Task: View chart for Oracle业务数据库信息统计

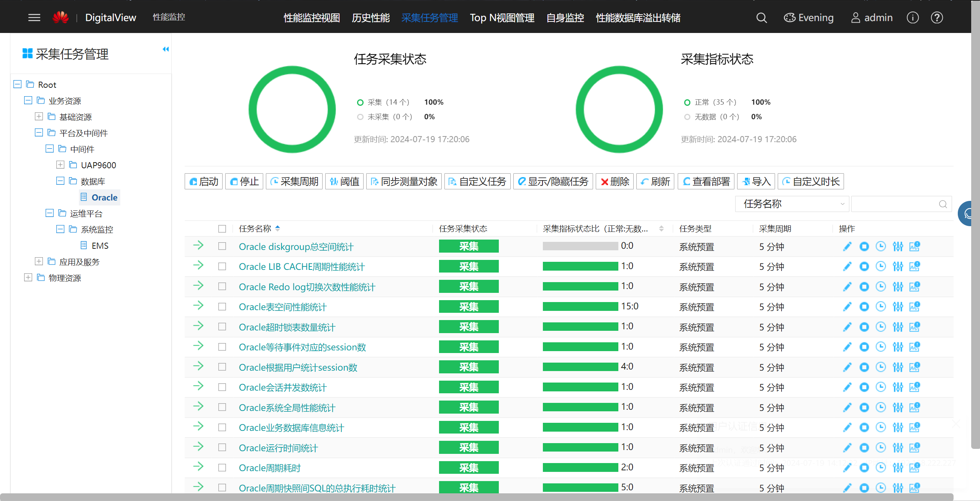Action: [914, 427]
